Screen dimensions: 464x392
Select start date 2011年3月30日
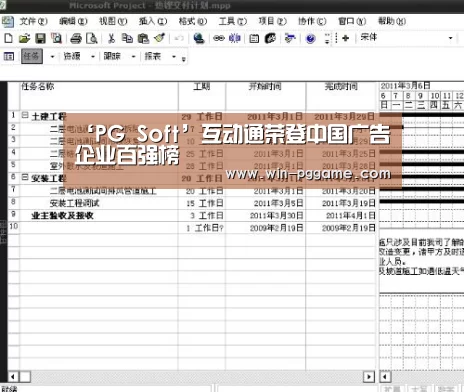265,216
